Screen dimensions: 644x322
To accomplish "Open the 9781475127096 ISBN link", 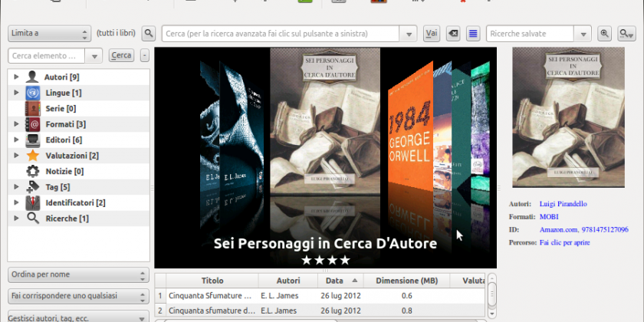I will (604, 229).
